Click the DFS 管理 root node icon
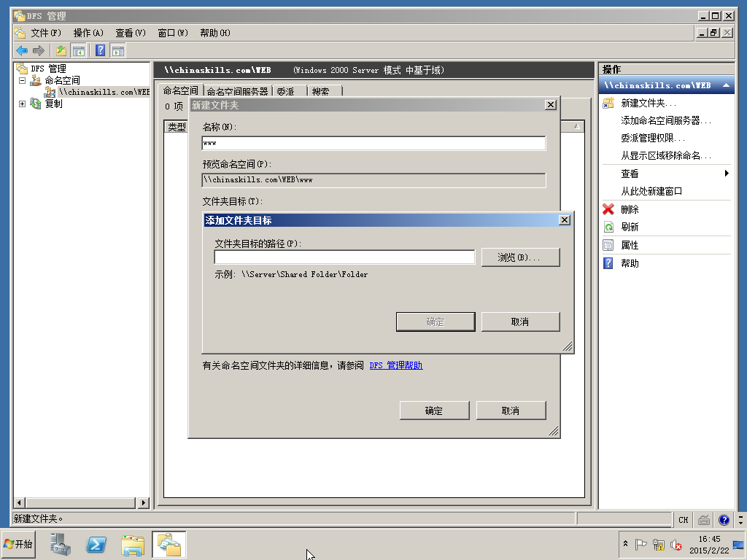The height and width of the screenshot is (560, 747). (22, 68)
